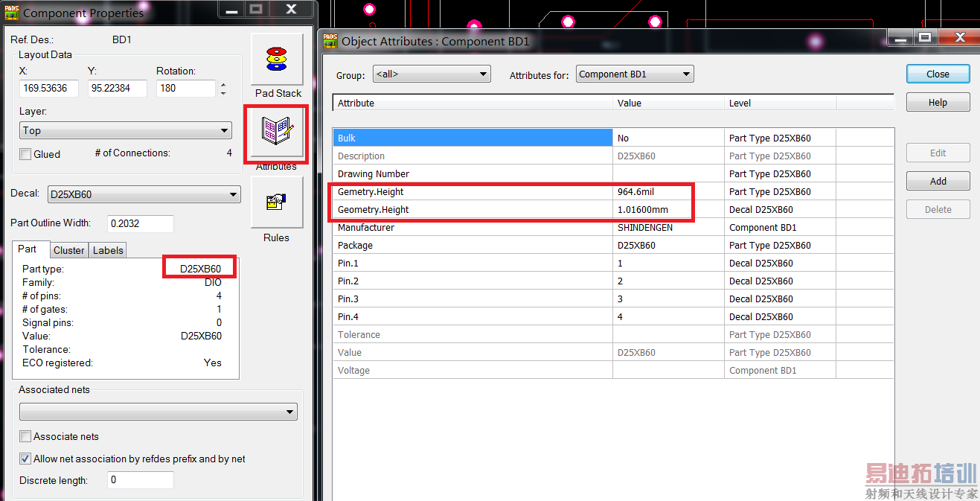This screenshot has width=980, height=501.
Task: Click the Part Outline Width field
Action: [141, 223]
